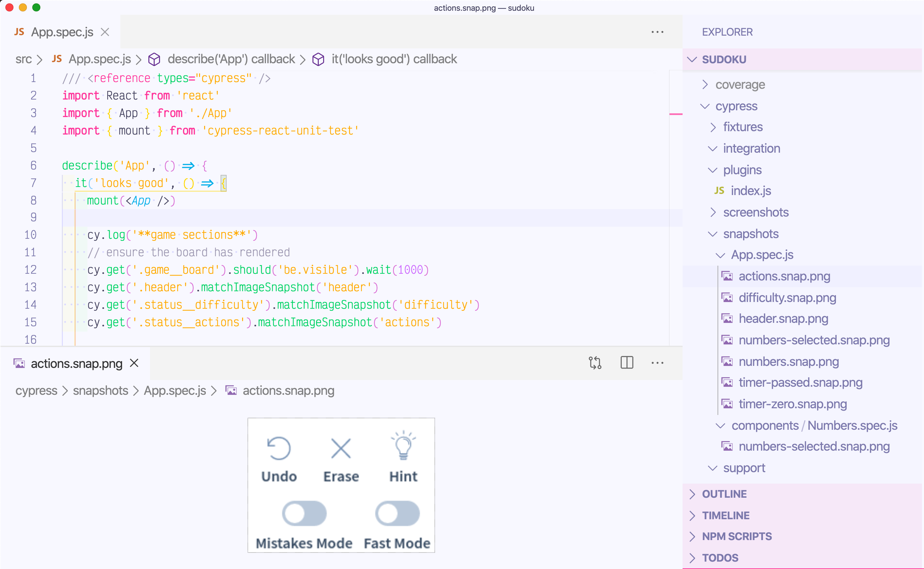Screen dimensions: 924x569
Task: Close the actions.snap.png tab
Action: [x=134, y=363]
